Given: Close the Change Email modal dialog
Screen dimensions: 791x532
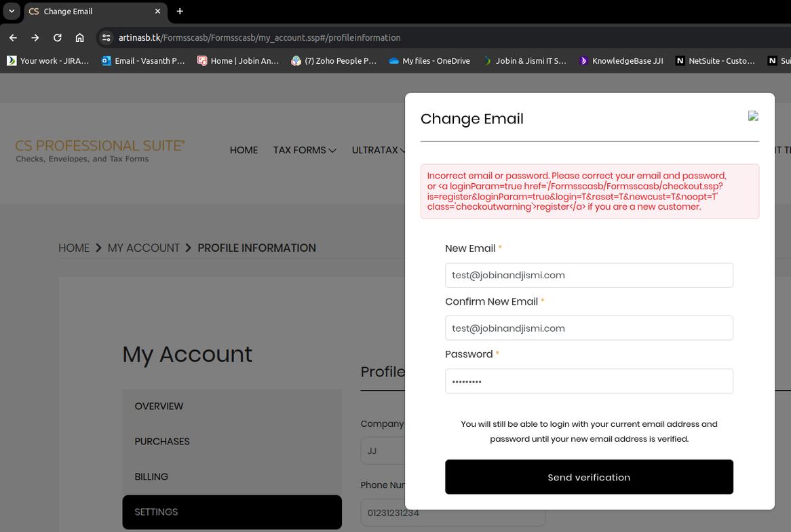Looking at the screenshot, I should coord(753,116).
